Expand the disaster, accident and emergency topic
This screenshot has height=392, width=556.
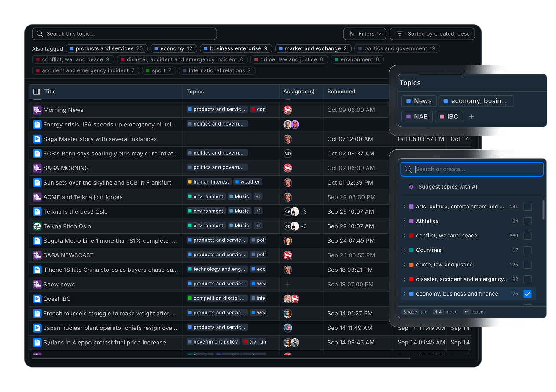(405, 279)
